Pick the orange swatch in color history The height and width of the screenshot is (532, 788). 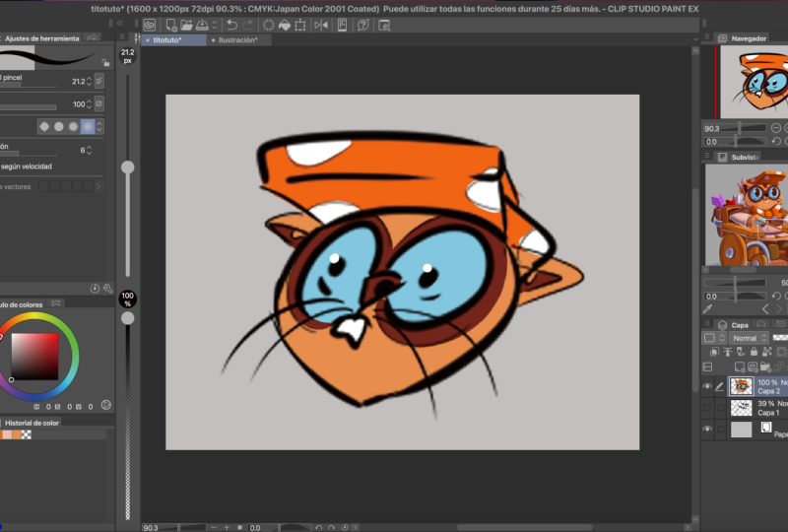click(x=17, y=434)
